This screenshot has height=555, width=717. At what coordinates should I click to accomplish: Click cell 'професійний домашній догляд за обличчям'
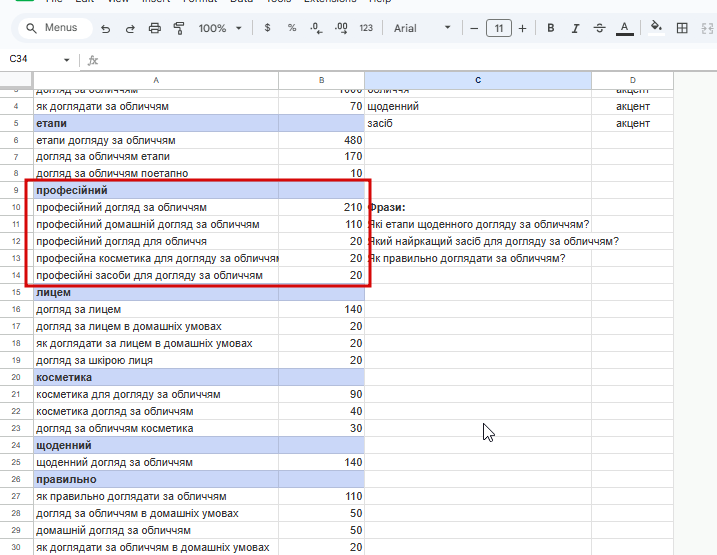coord(156,224)
